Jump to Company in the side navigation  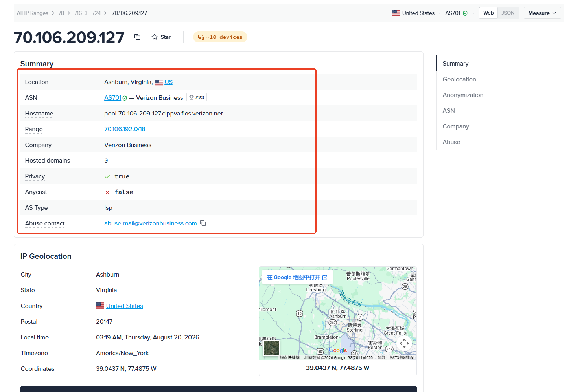[456, 126]
